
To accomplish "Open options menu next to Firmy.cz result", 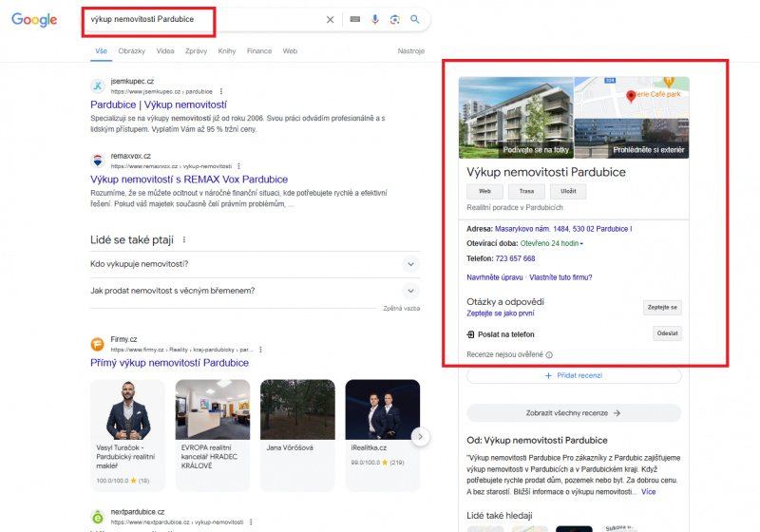I will (x=260, y=350).
